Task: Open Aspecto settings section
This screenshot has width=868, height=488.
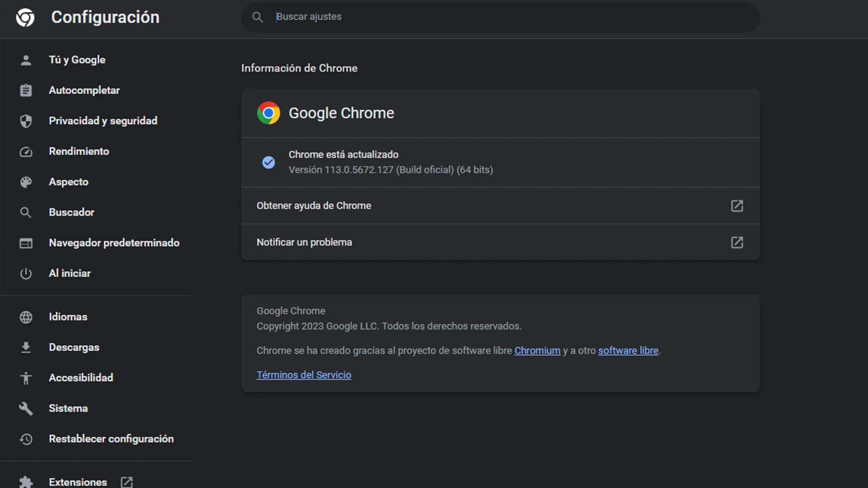Action: pyautogui.click(x=68, y=182)
